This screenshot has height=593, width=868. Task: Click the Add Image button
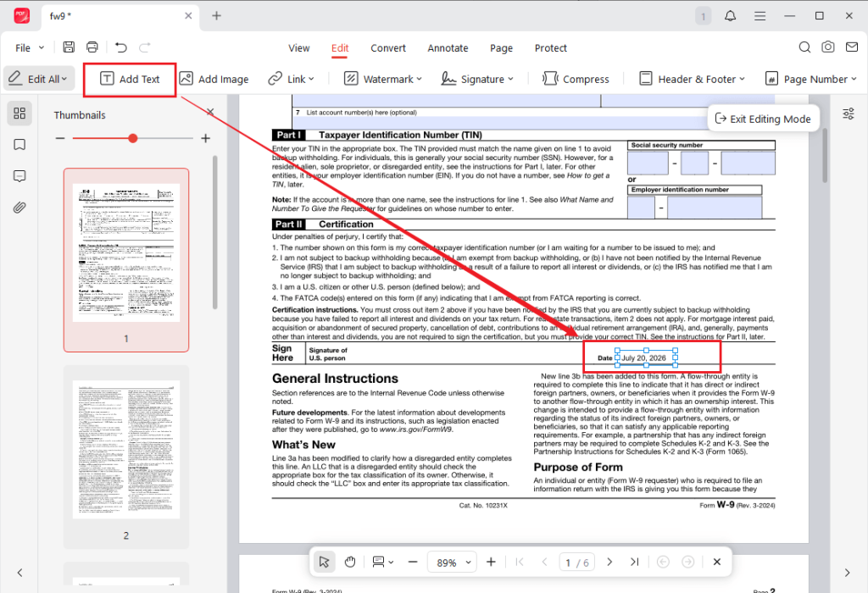[214, 79]
